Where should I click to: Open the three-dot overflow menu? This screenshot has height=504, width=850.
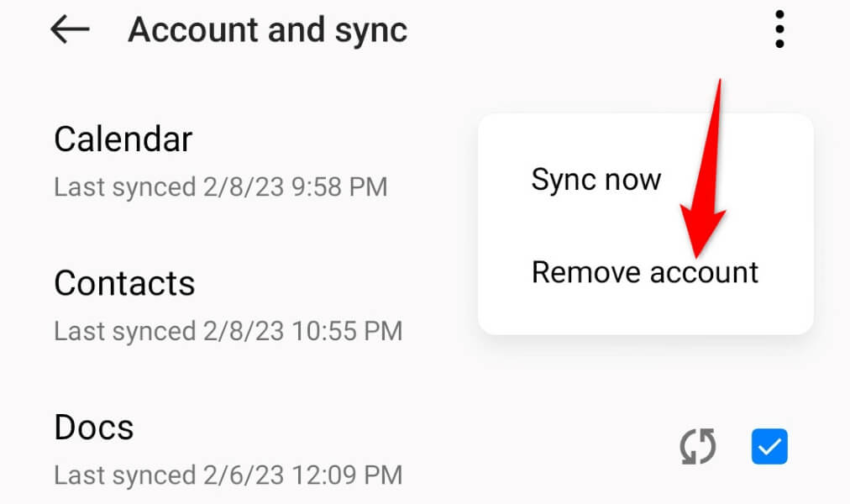(779, 30)
